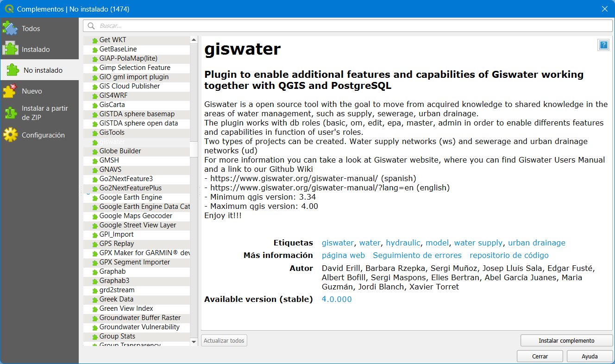
Task: Click the Instalado plugin icon
Action: click(10, 49)
